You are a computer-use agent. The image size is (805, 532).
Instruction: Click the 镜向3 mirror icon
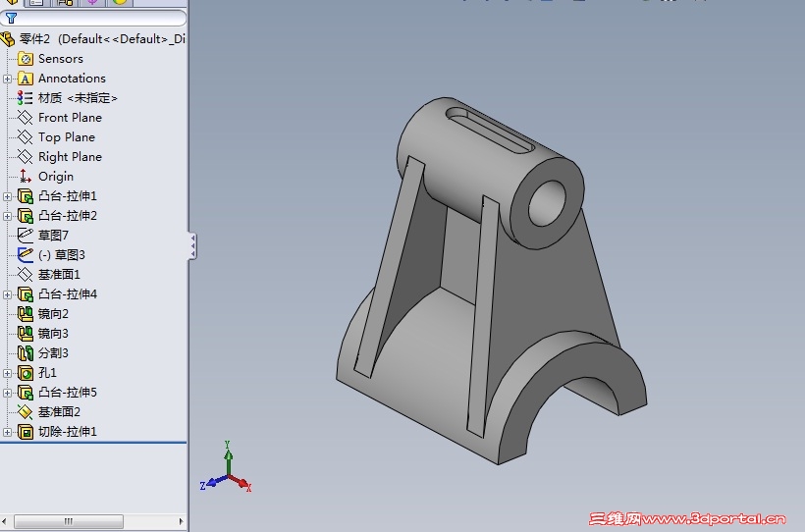coord(26,334)
